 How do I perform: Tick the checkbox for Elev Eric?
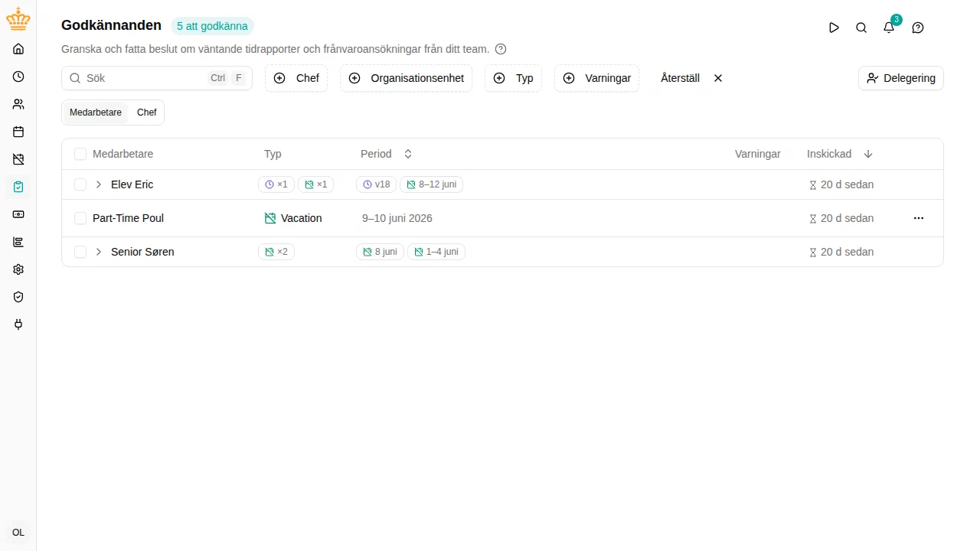[x=80, y=184]
